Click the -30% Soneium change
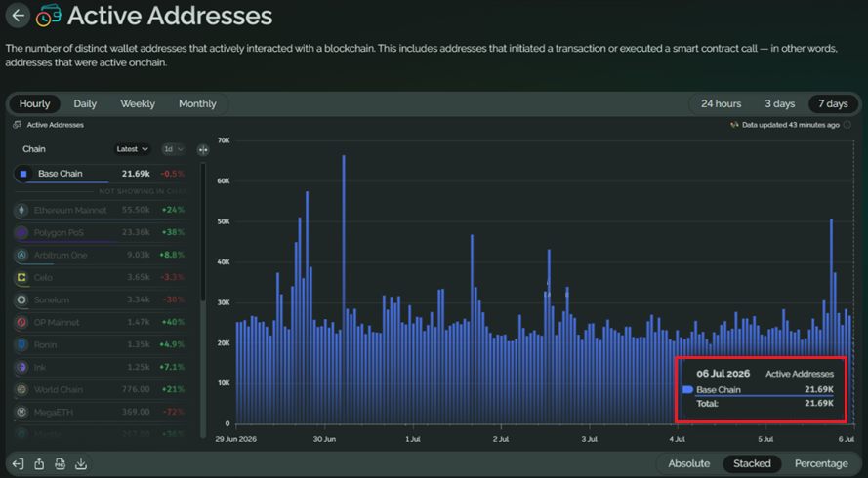Viewport: 868px width, 478px height. 174,299
